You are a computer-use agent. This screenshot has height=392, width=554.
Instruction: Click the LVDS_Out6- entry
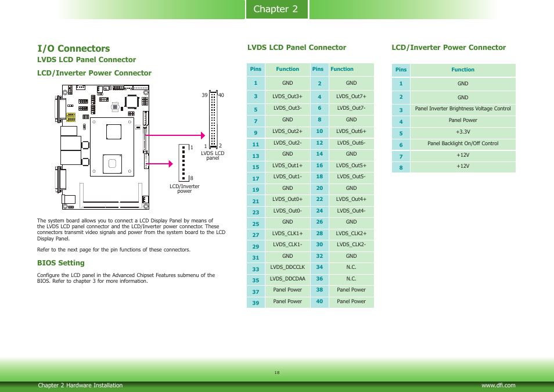coord(351,143)
